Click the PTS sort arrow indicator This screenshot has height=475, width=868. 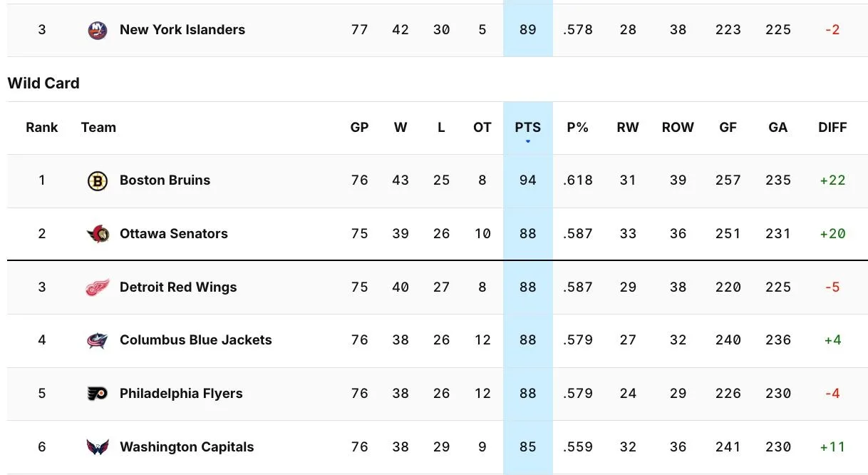pos(528,141)
